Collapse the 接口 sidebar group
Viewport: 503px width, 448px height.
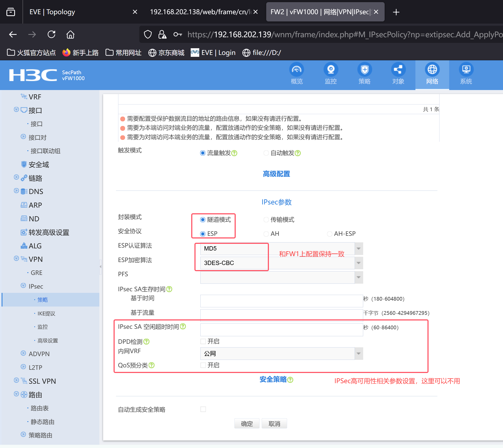pos(16,109)
